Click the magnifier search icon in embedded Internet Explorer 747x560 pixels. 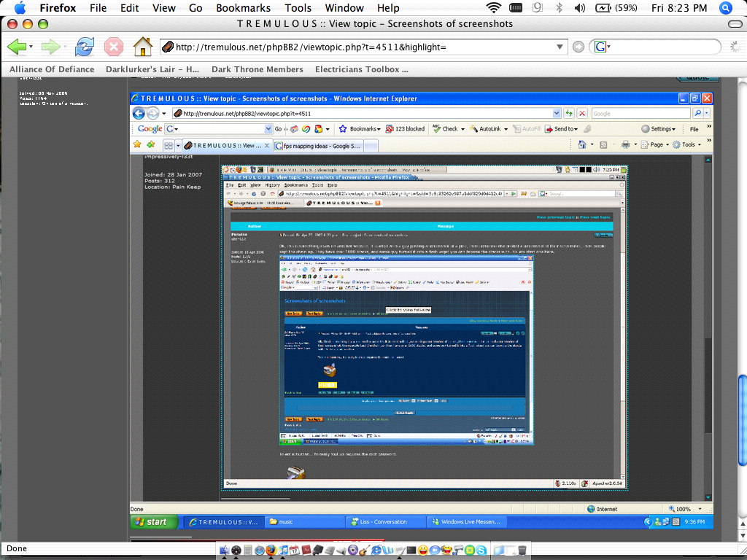point(698,113)
